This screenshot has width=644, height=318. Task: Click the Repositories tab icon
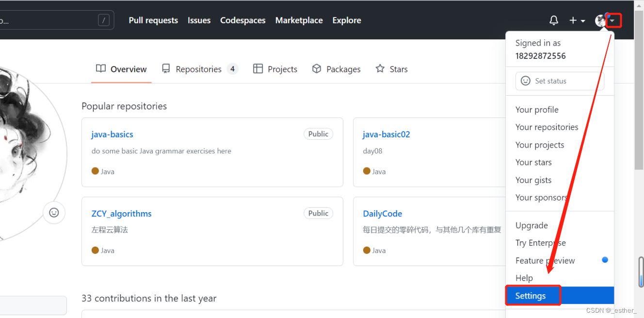coord(166,69)
